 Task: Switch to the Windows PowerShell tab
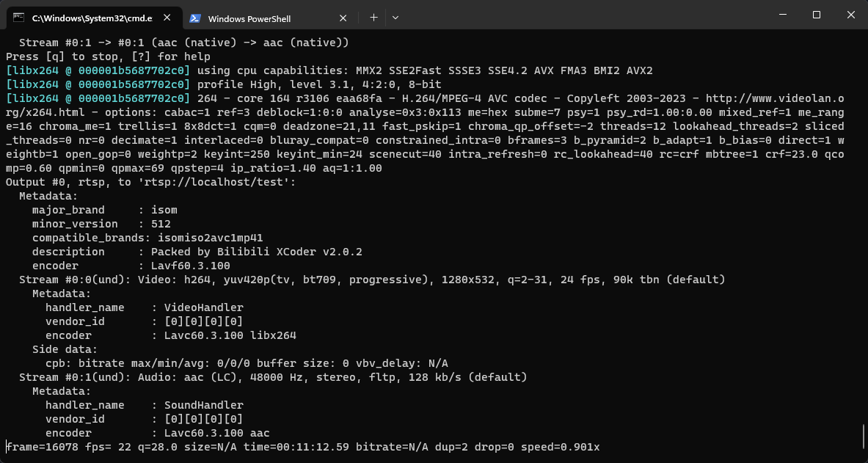(x=249, y=19)
